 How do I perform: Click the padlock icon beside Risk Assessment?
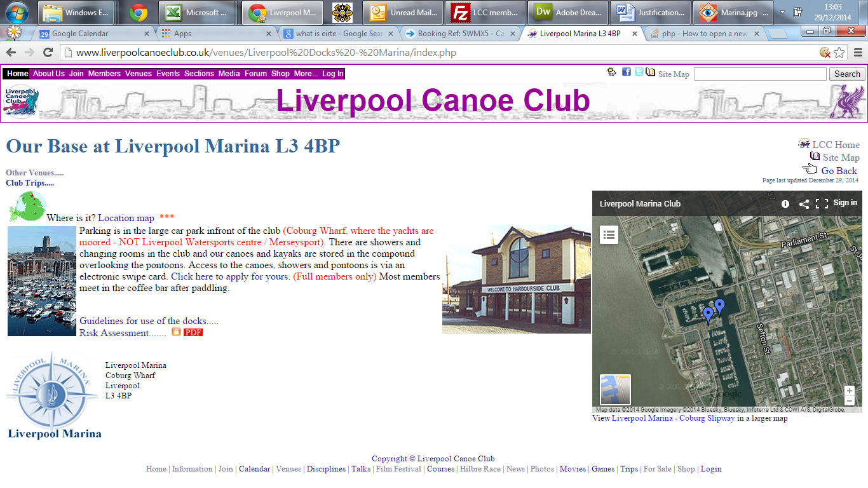[176, 332]
